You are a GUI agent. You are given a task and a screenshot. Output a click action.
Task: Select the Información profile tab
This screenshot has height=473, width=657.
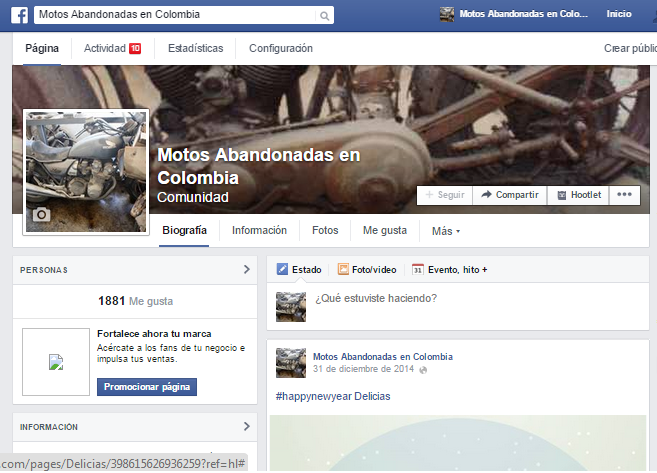tap(259, 231)
